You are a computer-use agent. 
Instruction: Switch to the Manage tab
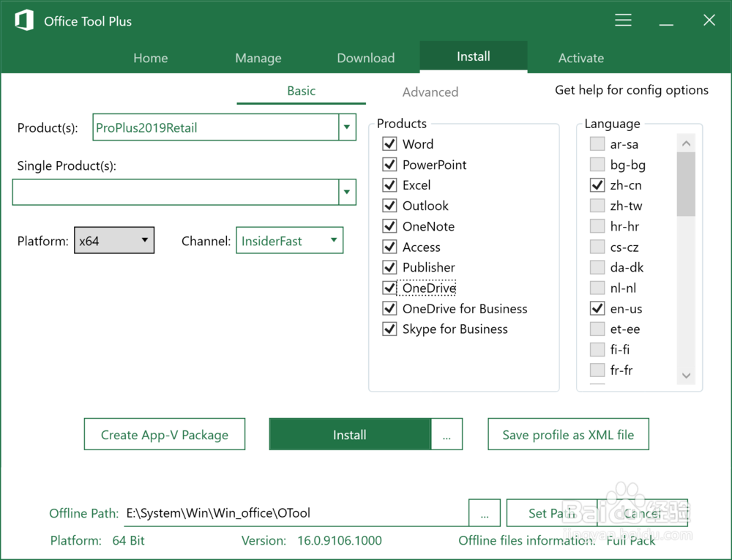pos(258,58)
